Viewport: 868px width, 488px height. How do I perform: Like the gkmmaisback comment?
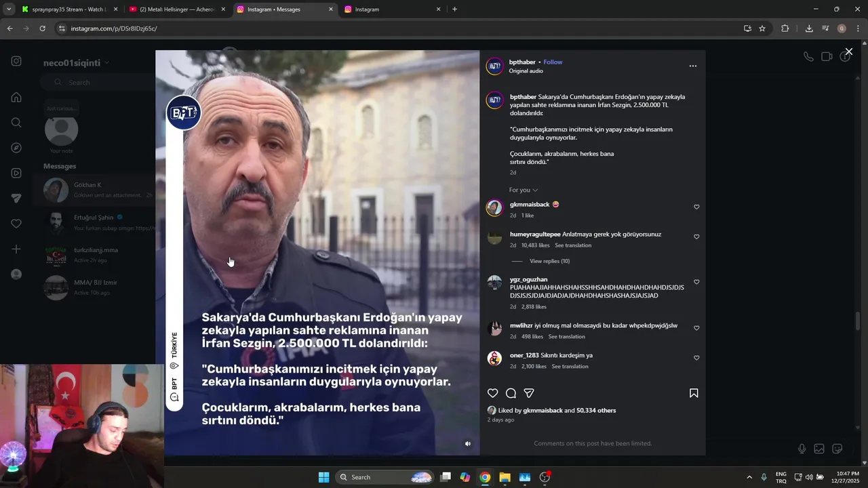[x=696, y=207]
